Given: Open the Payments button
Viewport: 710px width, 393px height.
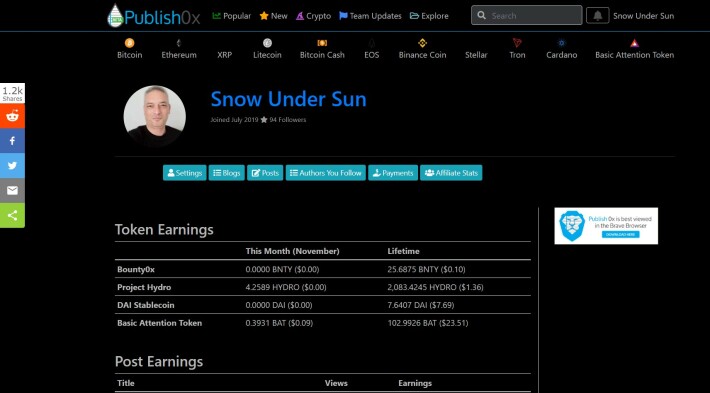Looking at the screenshot, I should tap(393, 173).
